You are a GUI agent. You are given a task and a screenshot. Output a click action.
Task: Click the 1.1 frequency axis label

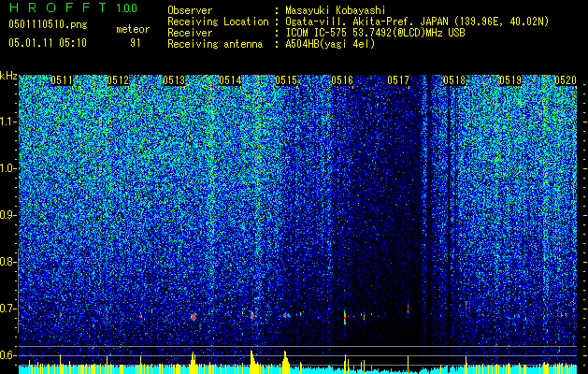coord(7,122)
